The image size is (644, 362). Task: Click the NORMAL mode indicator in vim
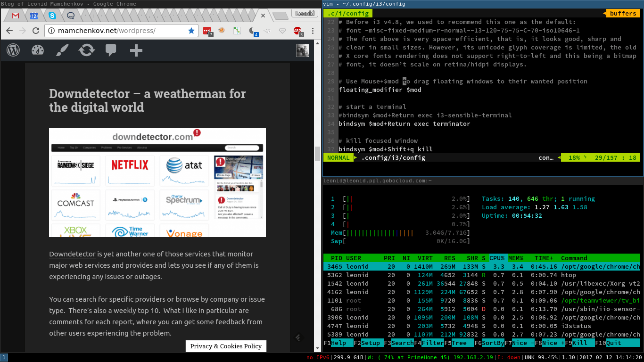(338, 157)
